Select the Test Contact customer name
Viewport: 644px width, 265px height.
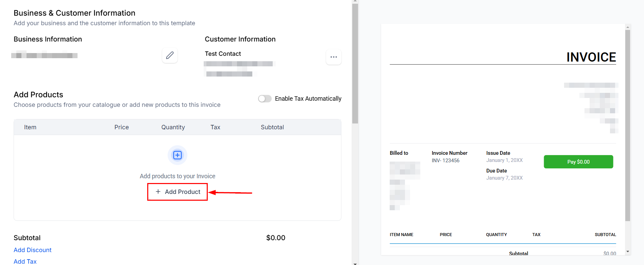pyautogui.click(x=223, y=54)
